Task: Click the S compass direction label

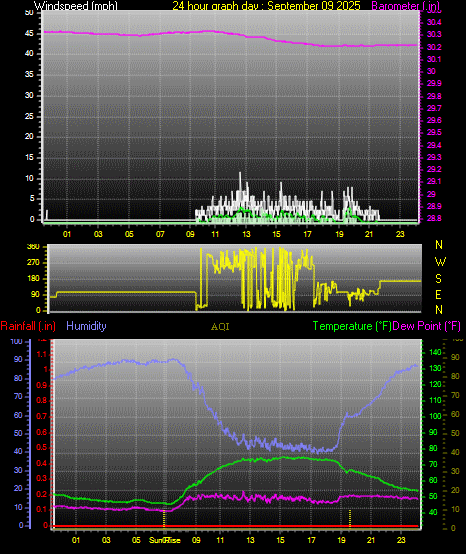Action: tap(438, 279)
